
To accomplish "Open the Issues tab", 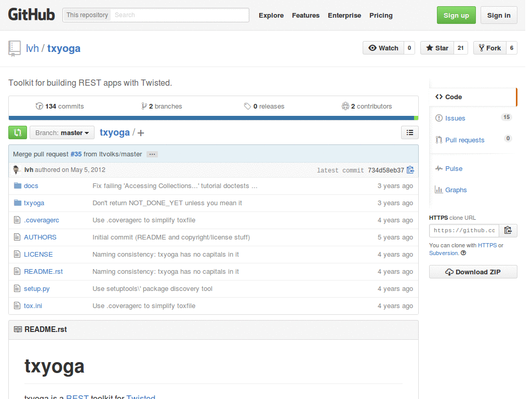I will (x=473, y=118).
